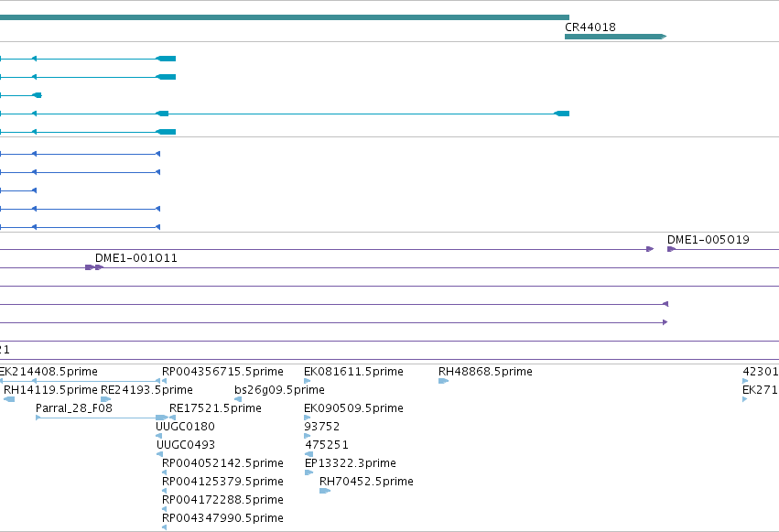This screenshot has height=532, width=779.
Task: Open the RP004347990.5prime EST label
Action: [x=222, y=518]
